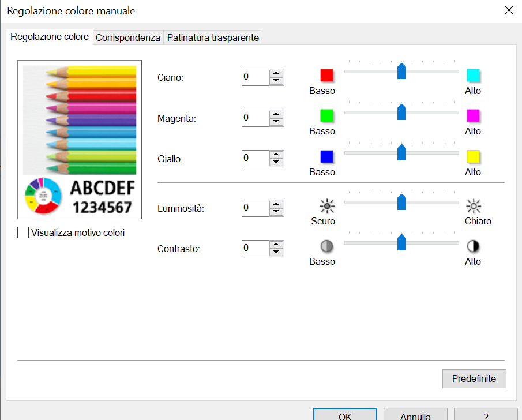
Task: Click the Giallo slider thumb
Action: pyautogui.click(x=402, y=152)
